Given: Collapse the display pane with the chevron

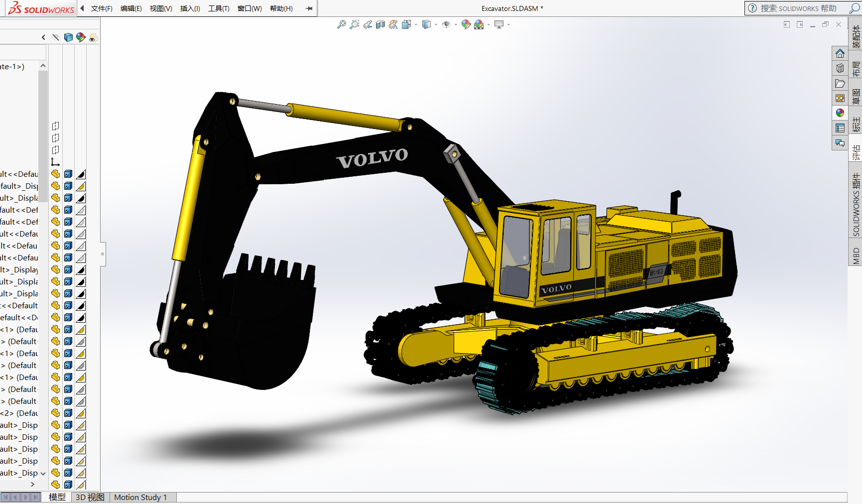Looking at the screenshot, I should point(43,37).
